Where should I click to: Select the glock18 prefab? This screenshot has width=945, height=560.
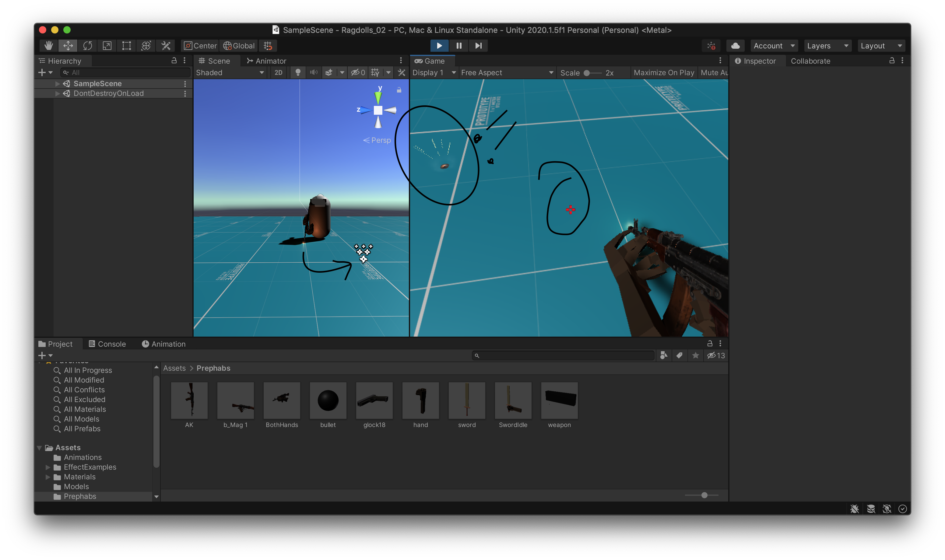374,405
